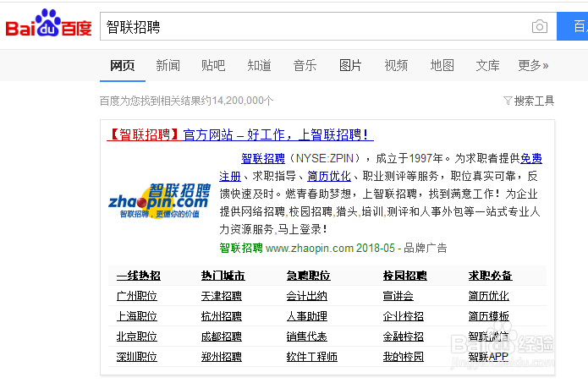Open the 视频 tab

(396, 65)
